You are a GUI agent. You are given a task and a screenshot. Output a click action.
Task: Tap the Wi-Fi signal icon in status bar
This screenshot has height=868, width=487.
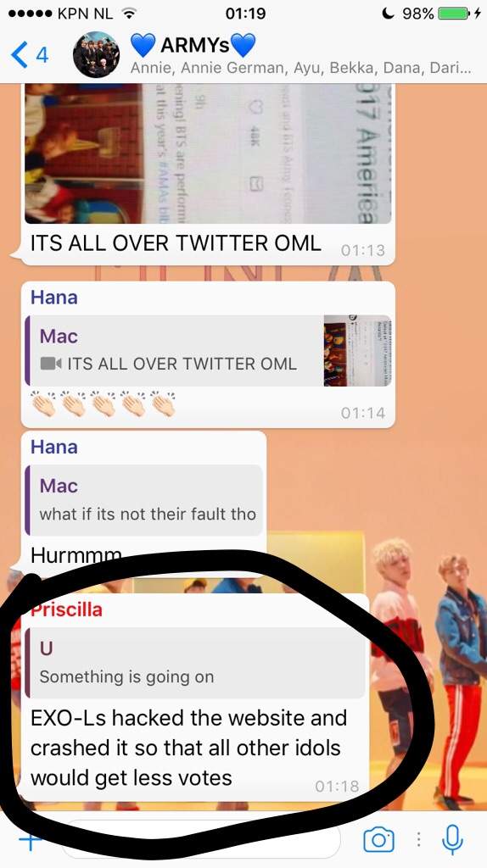click(x=128, y=14)
